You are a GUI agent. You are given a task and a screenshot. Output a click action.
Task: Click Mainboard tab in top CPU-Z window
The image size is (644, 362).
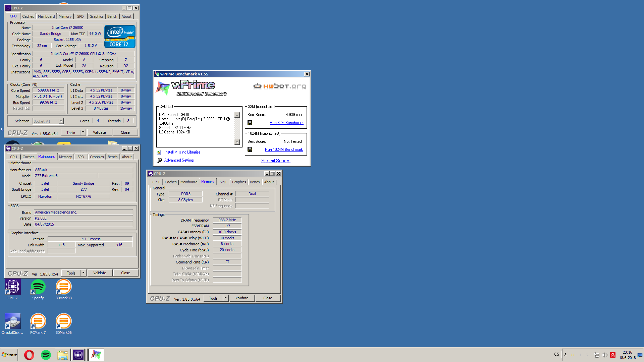point(46,16)
